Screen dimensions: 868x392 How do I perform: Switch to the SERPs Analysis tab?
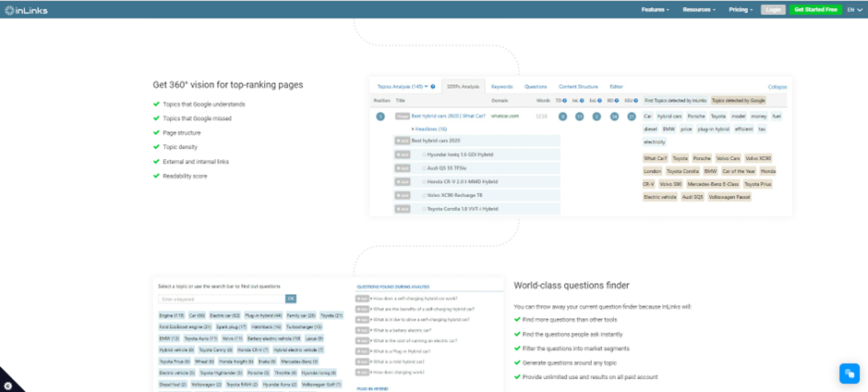click(x=463, y=87)
